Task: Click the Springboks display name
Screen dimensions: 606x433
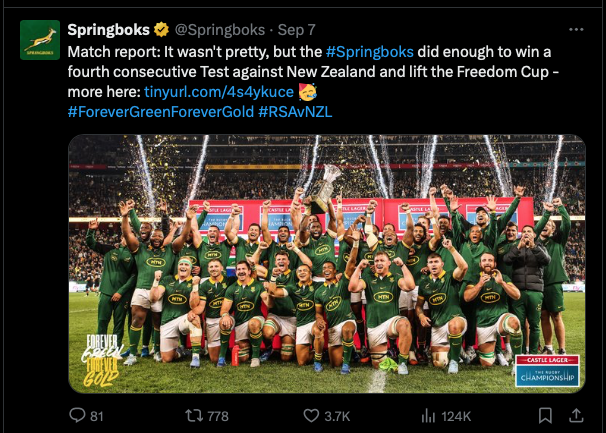Action: coord(109,29)
